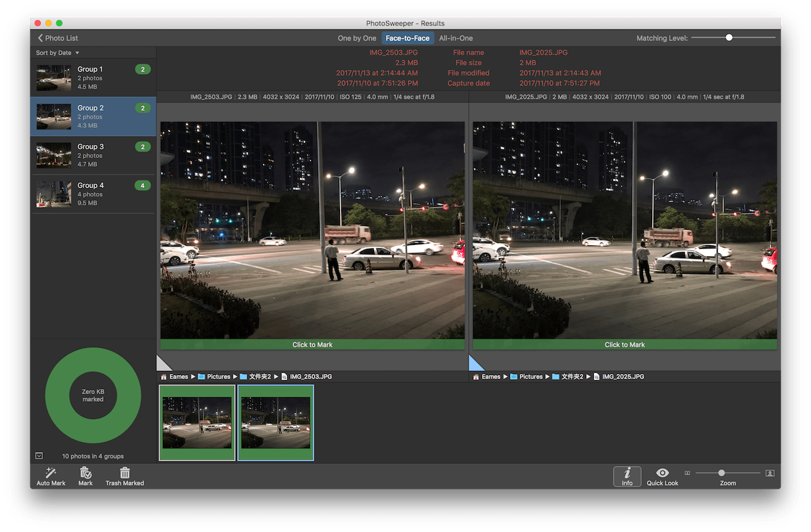The image size is (811, 532).
Task: Click the small zoom-out image icon
Action: 688,473
